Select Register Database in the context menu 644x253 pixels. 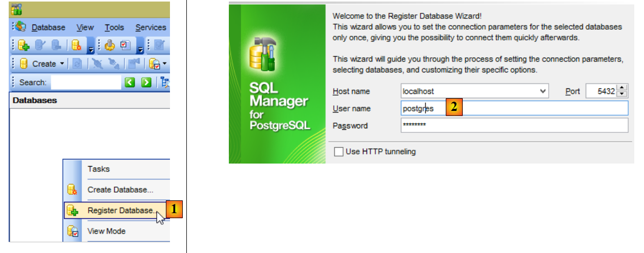(x=120, y=210)
